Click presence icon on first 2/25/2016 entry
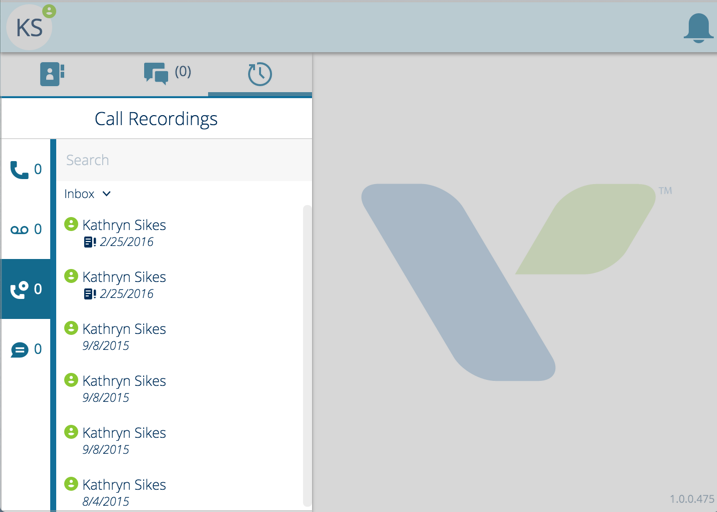Screen dimensions: 717x512 pos(71,224)
